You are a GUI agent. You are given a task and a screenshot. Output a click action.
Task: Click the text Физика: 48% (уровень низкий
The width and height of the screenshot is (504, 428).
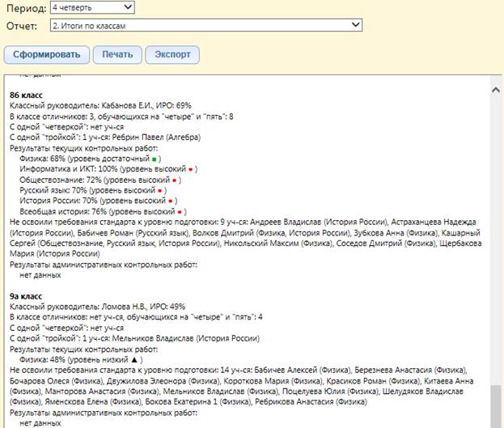74,359
